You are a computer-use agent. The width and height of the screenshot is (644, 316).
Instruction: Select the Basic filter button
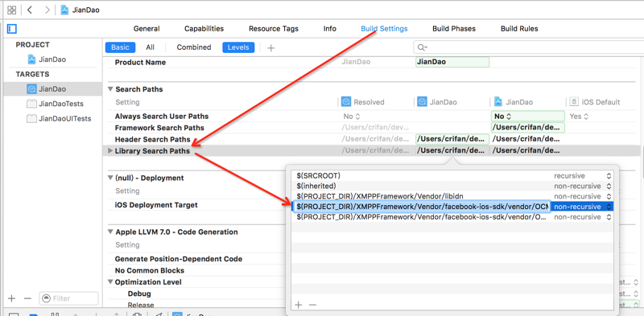coord(120,47)
